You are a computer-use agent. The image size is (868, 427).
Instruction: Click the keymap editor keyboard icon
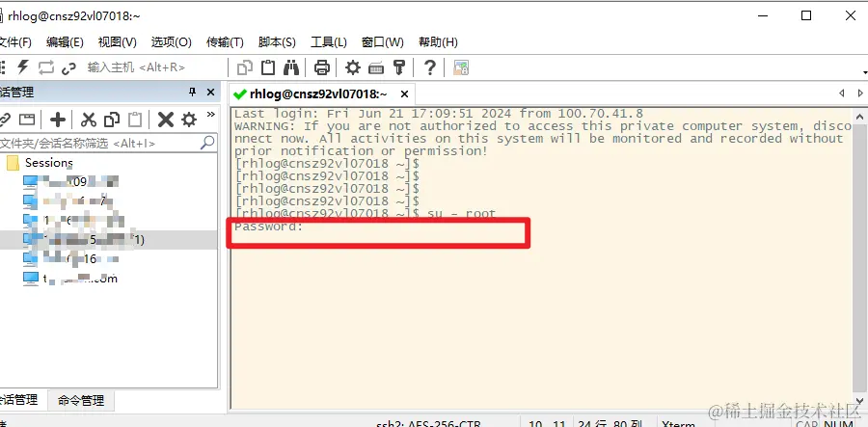376,68
